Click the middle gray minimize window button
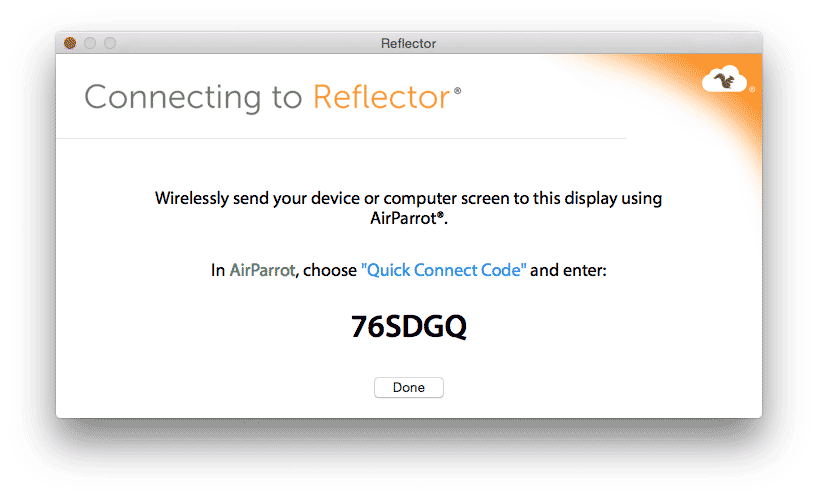 [90, 43]
